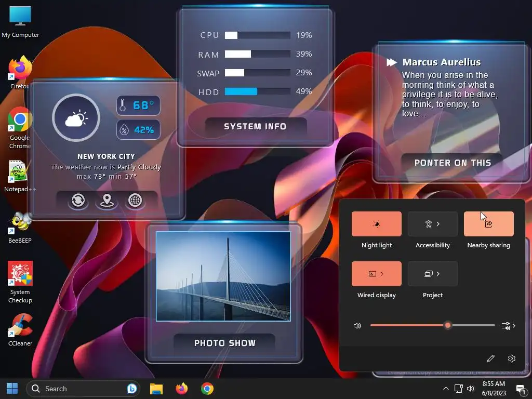Click the partly cloudy weather icon
532x399 pixels.
point(76,118)
